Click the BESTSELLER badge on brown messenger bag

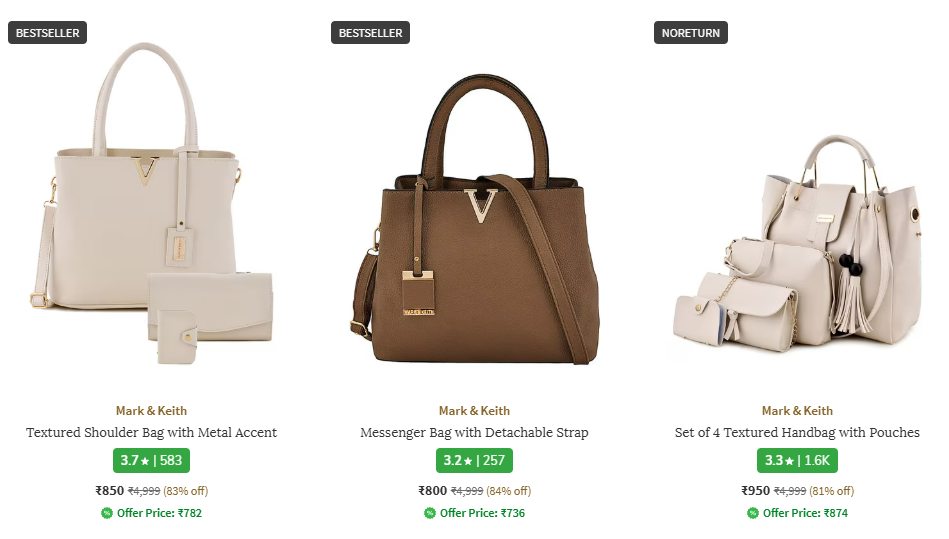[x=370, y=33]
